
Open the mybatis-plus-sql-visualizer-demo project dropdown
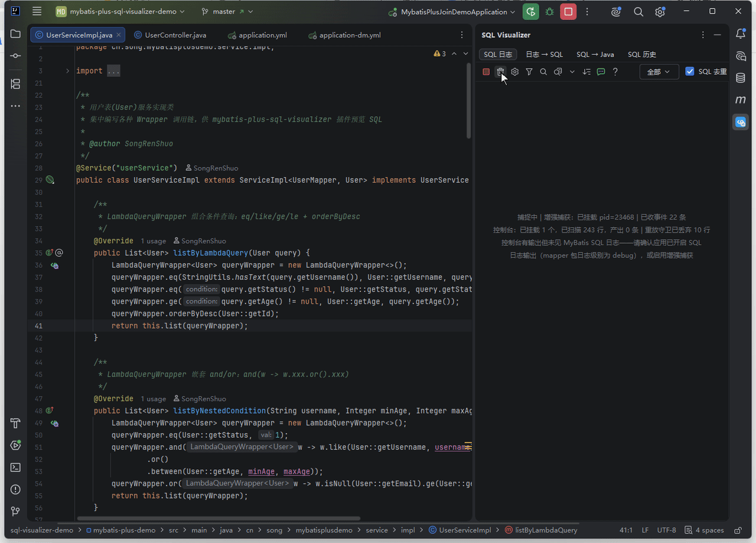120,12
